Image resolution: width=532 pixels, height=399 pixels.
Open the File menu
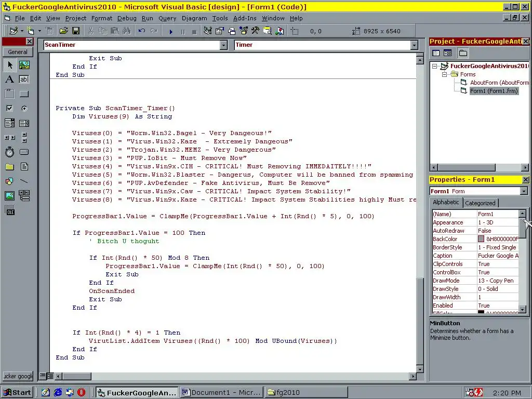(19, 18)
